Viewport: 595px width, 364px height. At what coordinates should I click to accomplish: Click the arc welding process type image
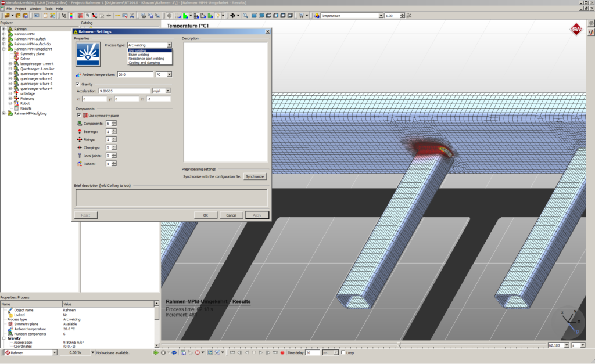click(x=88, y=55)
